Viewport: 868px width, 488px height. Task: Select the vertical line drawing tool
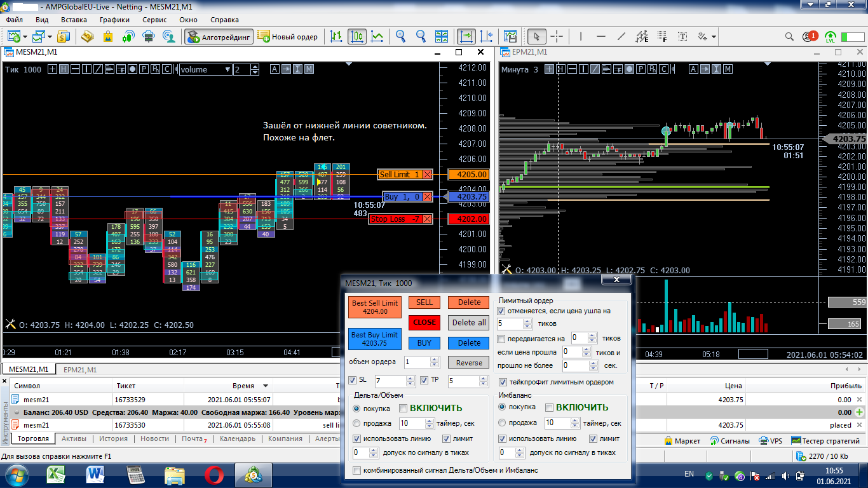point(581,36)
